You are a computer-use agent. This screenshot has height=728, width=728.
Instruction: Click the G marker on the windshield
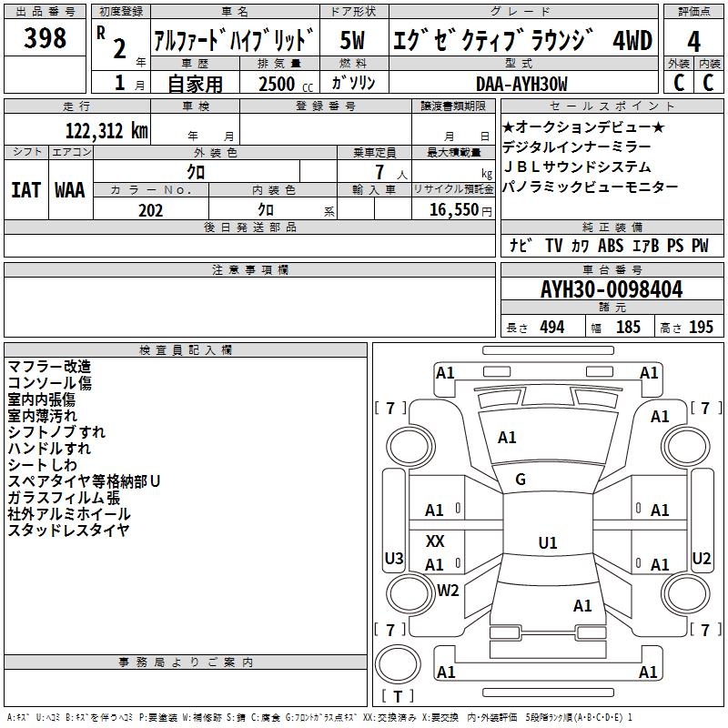[x=521, y=480]
